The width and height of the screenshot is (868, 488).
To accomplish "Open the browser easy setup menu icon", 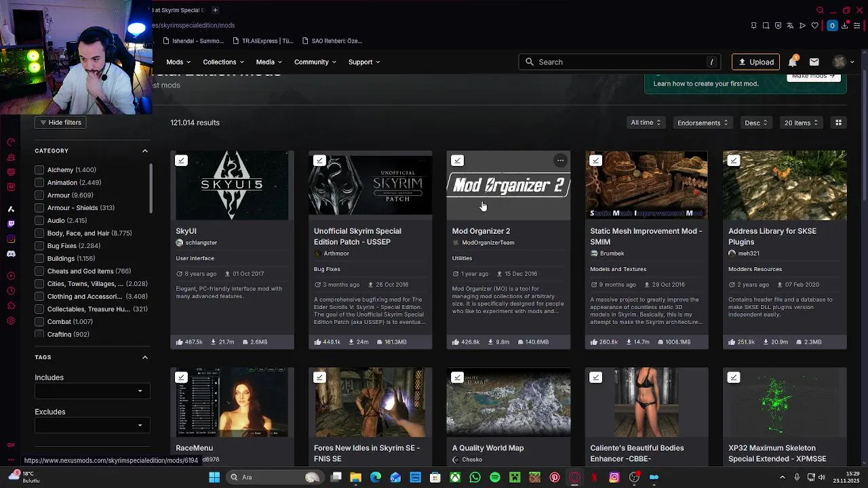I will coord(857,26).
